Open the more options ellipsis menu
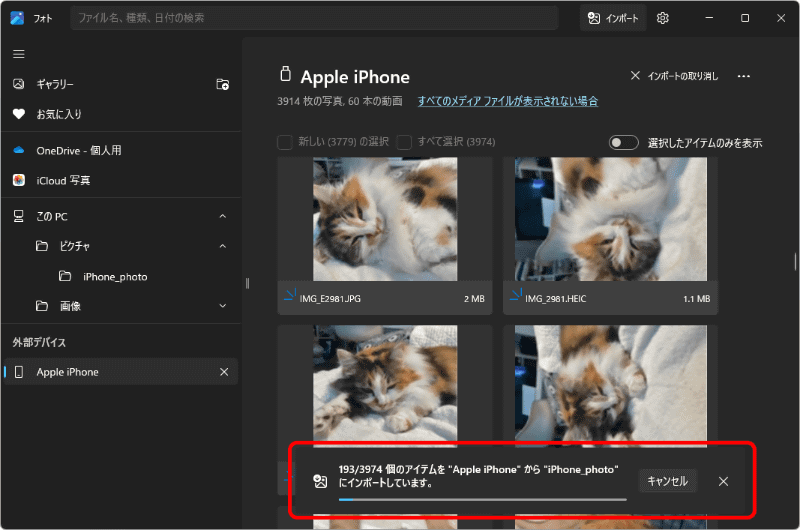This screenshot has width=800, height=530. 743,76
